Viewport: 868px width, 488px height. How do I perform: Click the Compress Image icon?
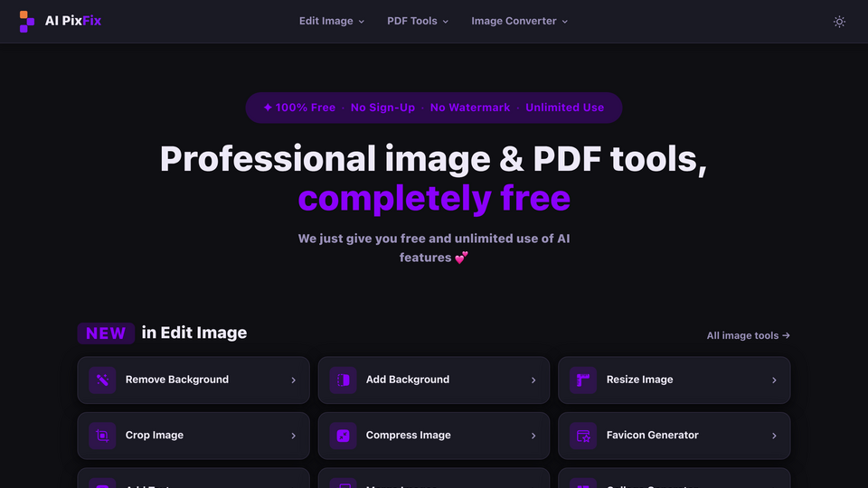point(344,436)
